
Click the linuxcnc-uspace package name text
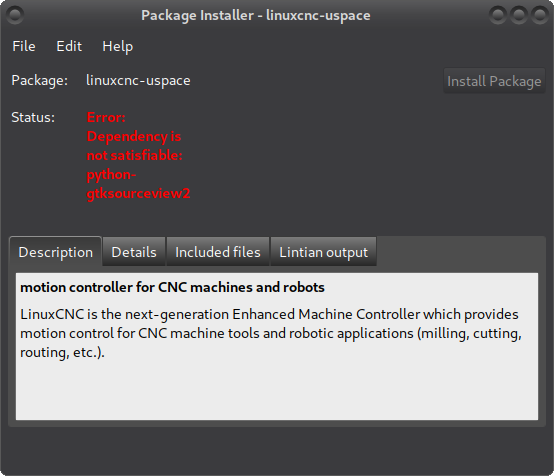[x=138, y=81]
